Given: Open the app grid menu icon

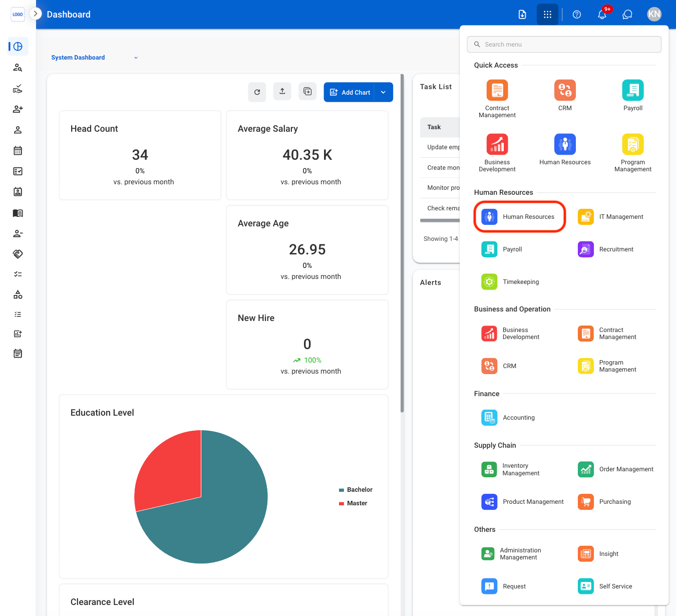Looking at the screenshot, I should tap(547, 15).
